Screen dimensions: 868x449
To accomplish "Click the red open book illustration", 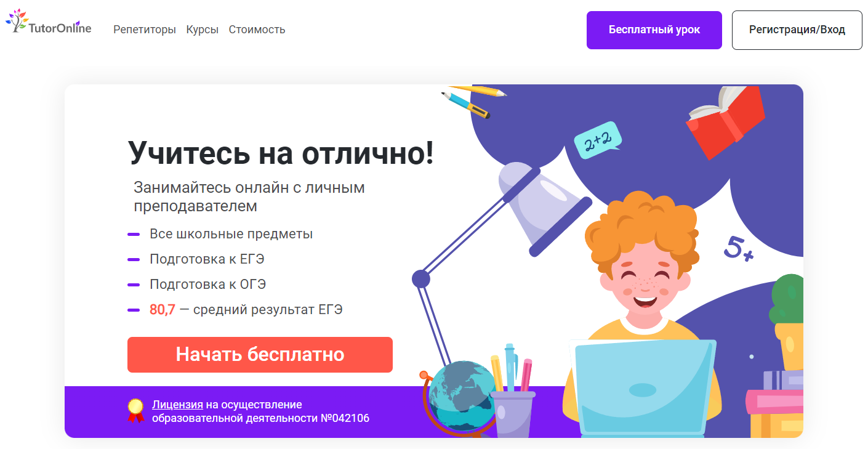I will [725, 121].
